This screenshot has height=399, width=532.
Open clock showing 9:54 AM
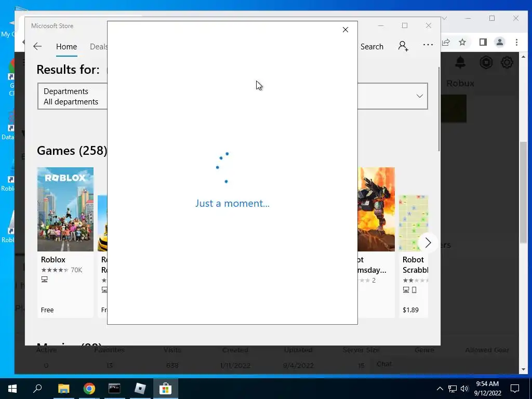(487, 389)
